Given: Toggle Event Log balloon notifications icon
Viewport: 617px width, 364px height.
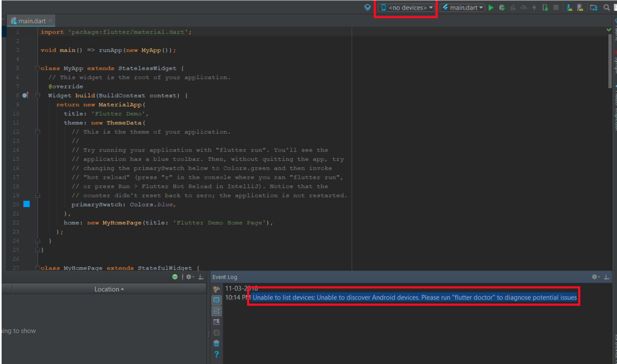Looking at the screenshot, I should 216,300.
